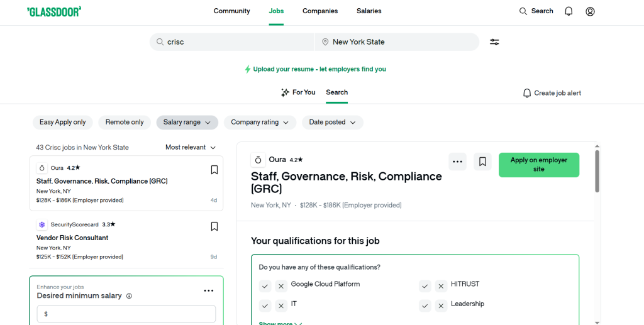Click the info icon beside Desired minimum salary
The width and height of the screenshot is (644, 325).
(129, 296)
